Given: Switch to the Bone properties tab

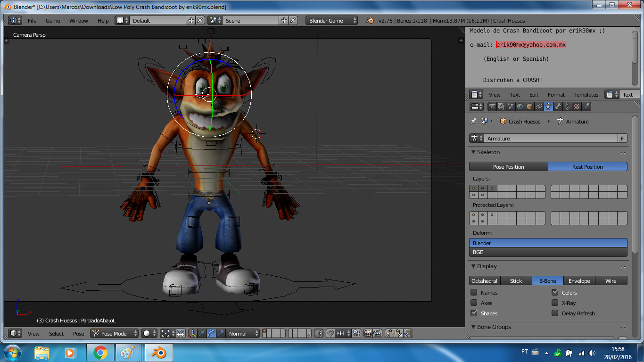Looking at the screenshot, I should tap(558, 107).
